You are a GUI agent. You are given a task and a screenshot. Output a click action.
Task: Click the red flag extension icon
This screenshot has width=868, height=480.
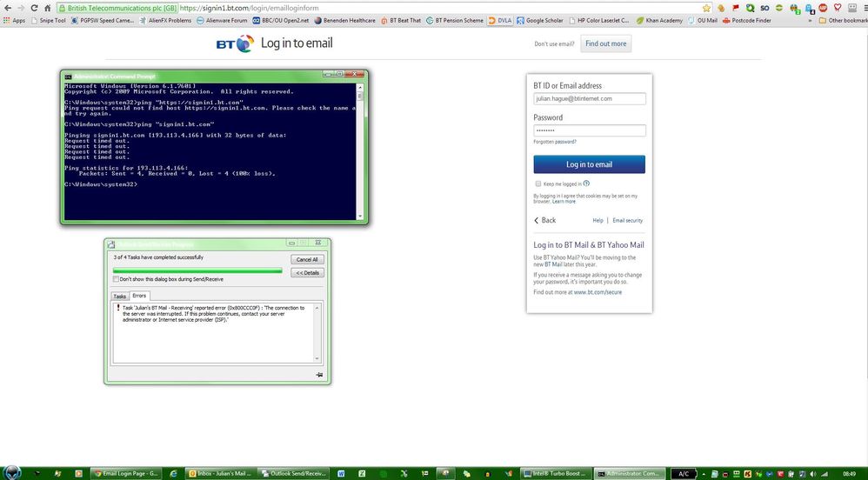(x=736, y=8)
